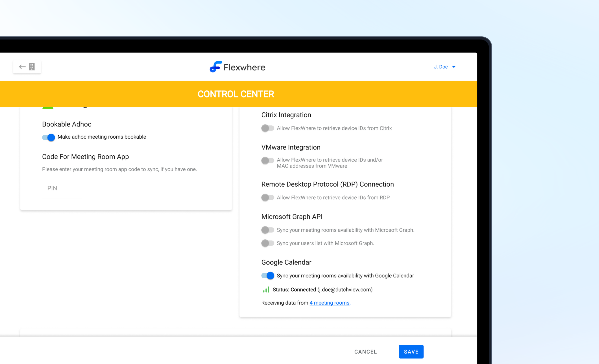Click the Flexwhere logo icon
Screen dimensions: 599x364
coord(215,67)
